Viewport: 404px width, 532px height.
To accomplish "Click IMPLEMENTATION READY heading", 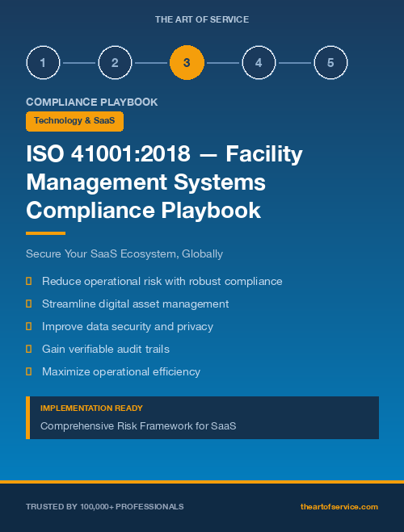I will 91,408.
